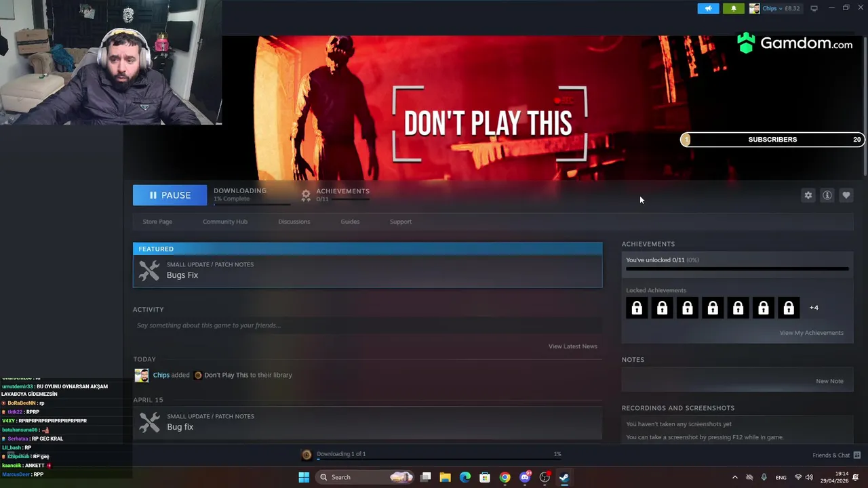Viewport: 868px width, 488px height.
Task: Create a New Note
Action: (829, 381)
